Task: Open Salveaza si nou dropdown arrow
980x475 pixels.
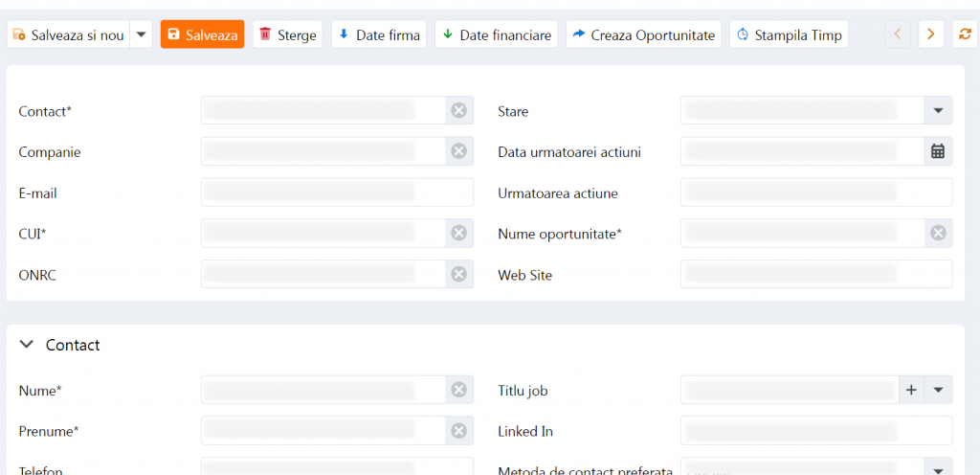Action: pyautogui.click(x=141, y=34)
